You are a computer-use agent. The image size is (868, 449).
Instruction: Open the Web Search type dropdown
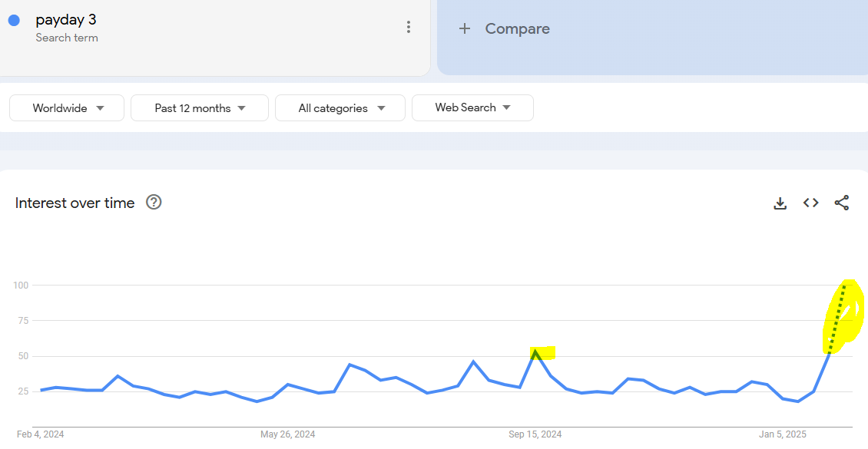[472, 108]
